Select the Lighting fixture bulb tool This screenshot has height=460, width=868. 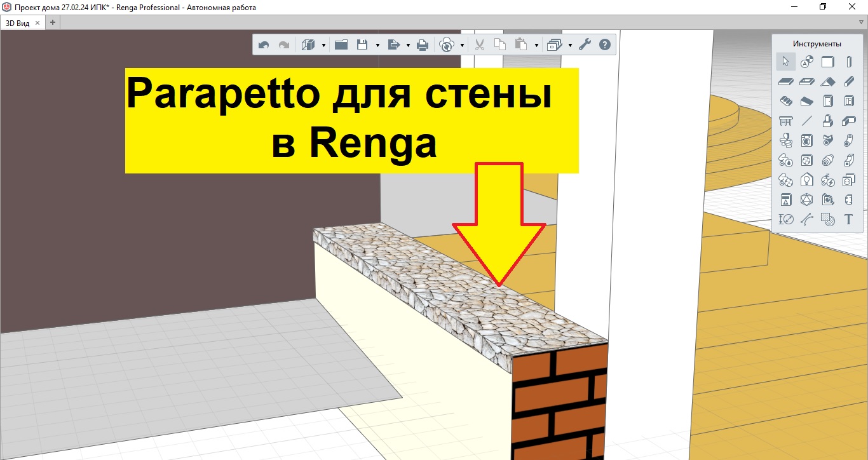coord(806,180)
